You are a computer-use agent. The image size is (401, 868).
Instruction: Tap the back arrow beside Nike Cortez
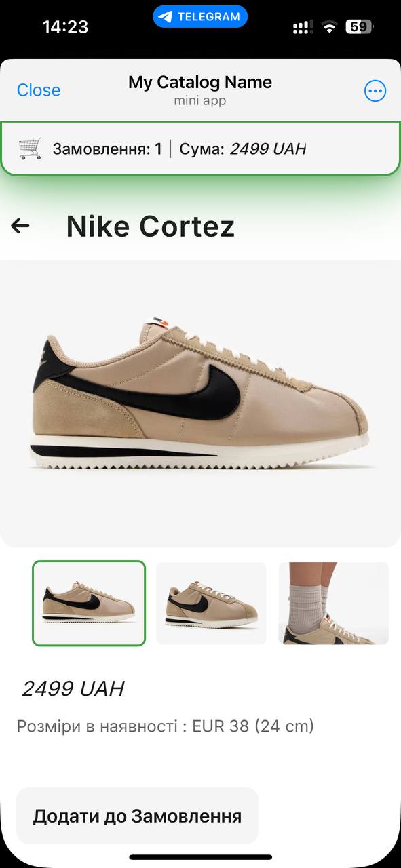20,226
